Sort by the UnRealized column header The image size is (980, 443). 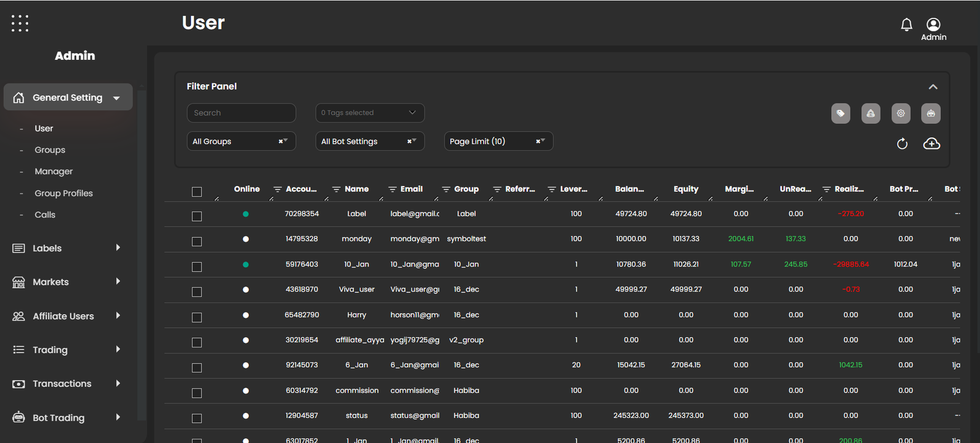tap(796, 189)
